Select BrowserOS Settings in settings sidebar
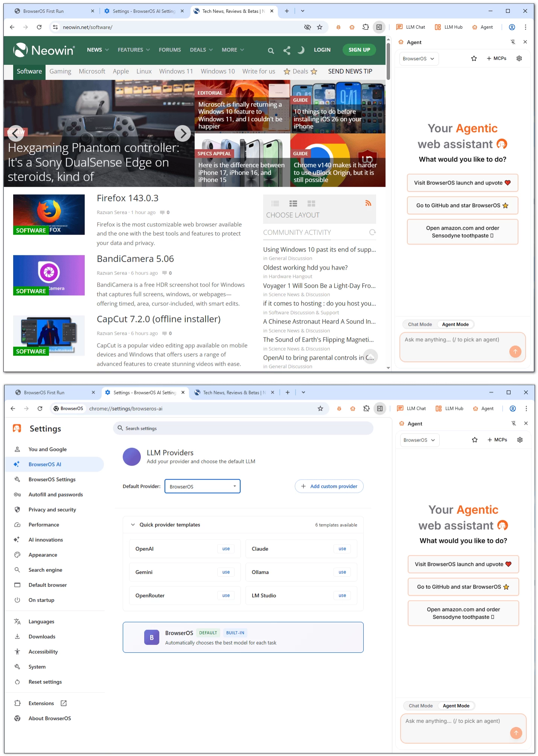The image size is (538, 756). click(52, 480)
